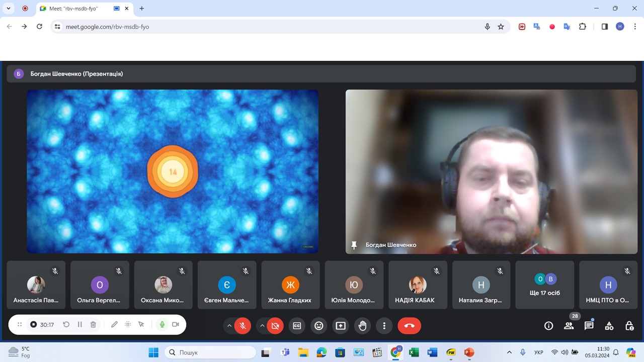Image resolution: width=644 pixels, height=362 pixels.
Task: Click the "Ще 17 осіб" participants tile
Action: click(544, 285)
